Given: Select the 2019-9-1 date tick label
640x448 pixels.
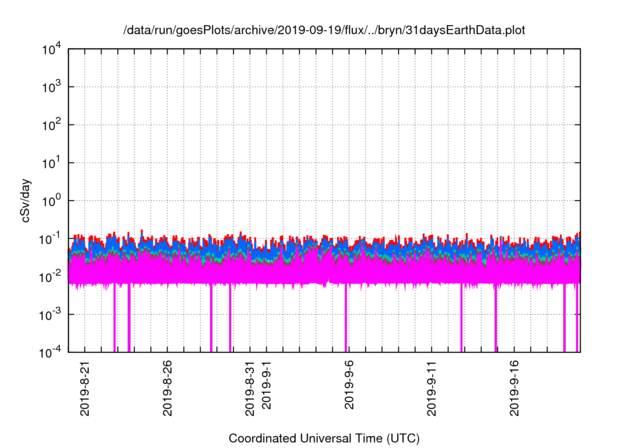Looking at the screenshot, I should coord(266,385).
